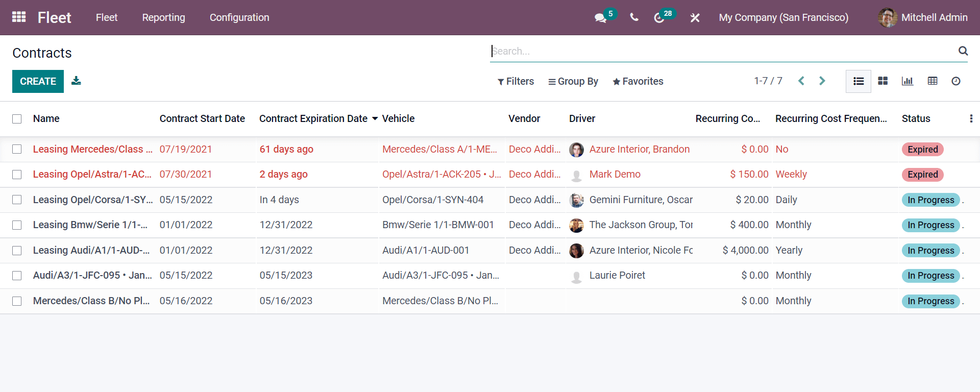
Task: Click In Progress badge on Opel/Corsa row
Action: click(931, 200)
